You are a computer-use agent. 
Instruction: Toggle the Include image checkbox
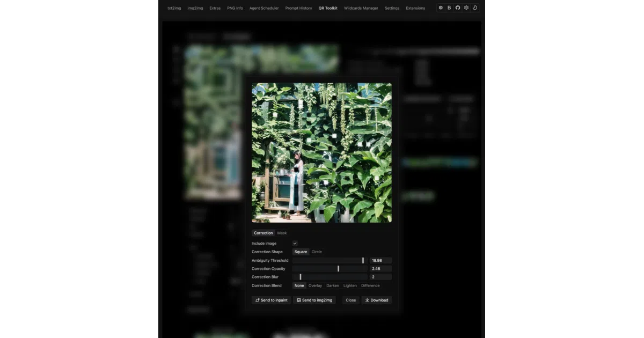tap(295, 244)
